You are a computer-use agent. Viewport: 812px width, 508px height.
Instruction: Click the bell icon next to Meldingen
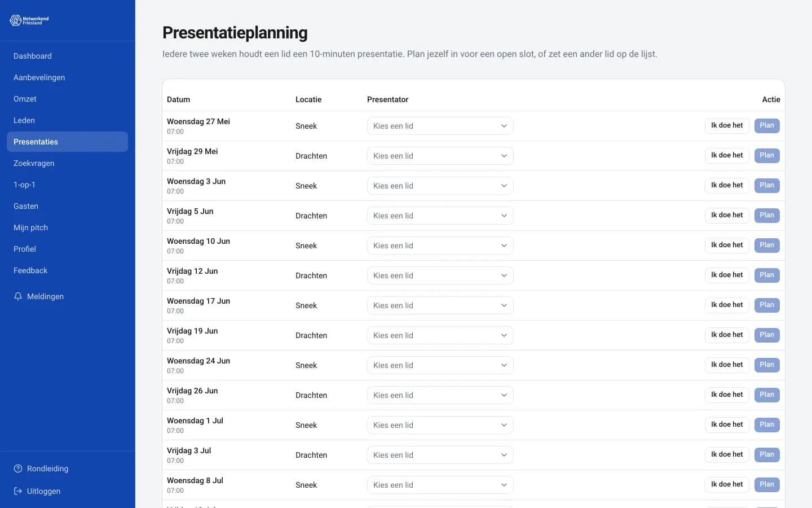click(x=18, y=296)
